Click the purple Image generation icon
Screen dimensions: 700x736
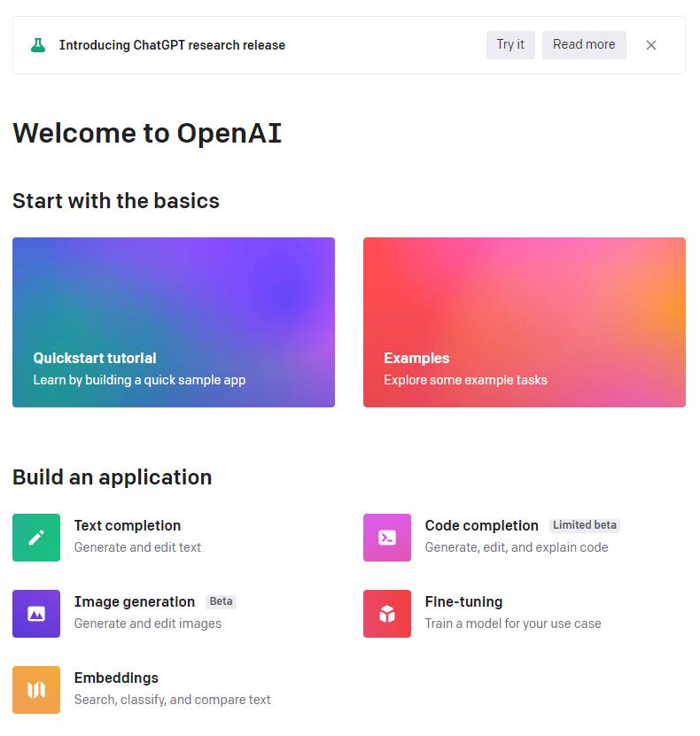pyautogui.click(x=36, y=614)
